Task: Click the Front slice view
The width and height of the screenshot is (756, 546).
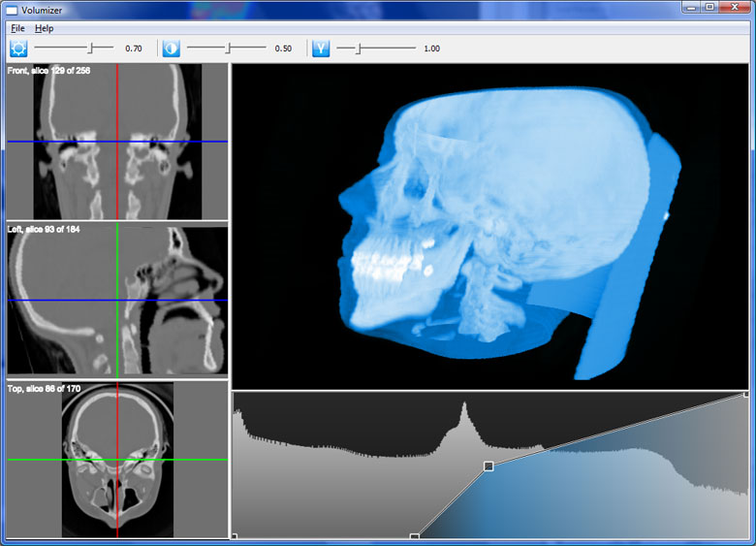Action: (x=116, y=142)
